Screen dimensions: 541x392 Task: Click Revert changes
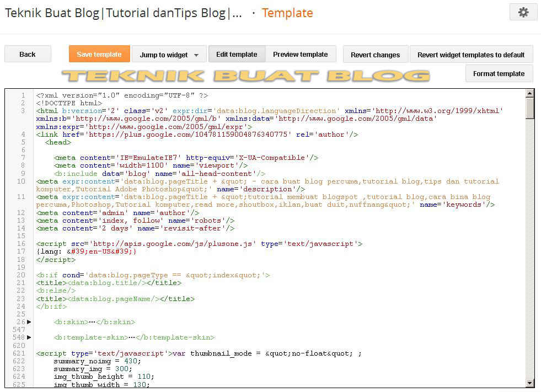point(375,54)
